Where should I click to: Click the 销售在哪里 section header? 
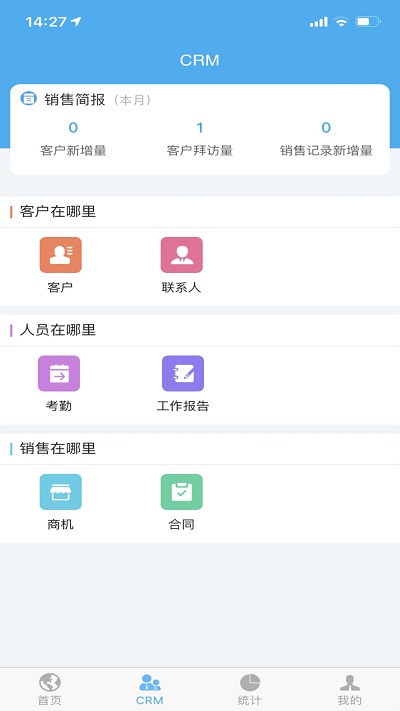point(58,448)
